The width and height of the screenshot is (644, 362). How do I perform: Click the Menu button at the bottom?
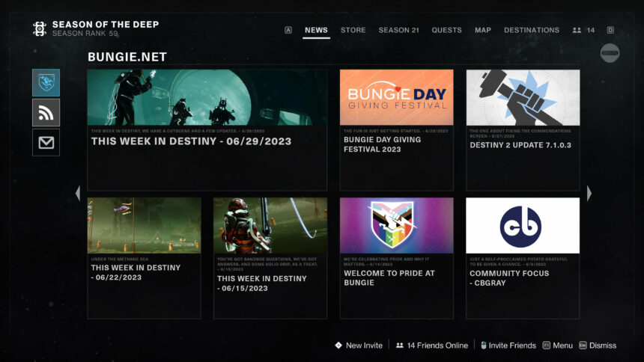(x=558, y=346)
